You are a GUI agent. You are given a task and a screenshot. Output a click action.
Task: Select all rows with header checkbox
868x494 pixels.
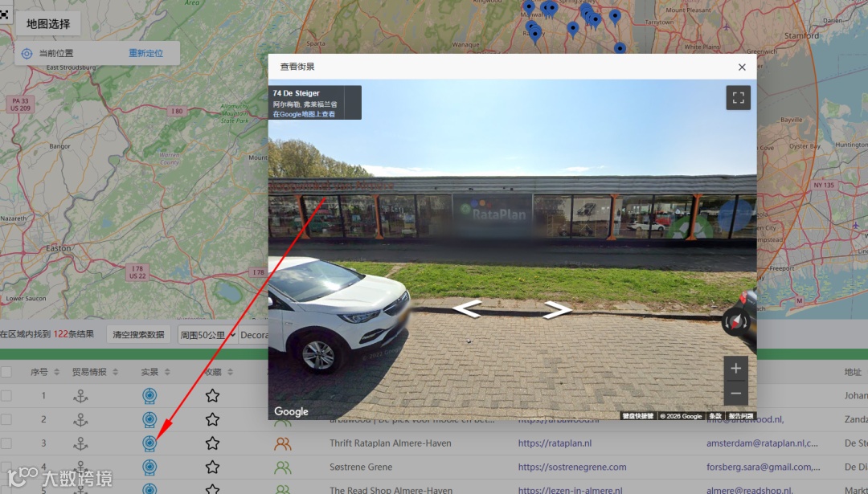tap(6, 372)
